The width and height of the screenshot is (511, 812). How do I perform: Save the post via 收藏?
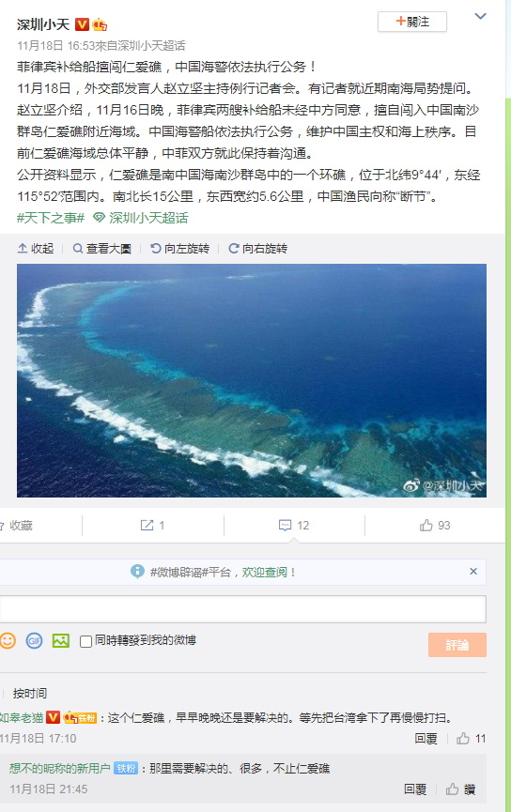(x=17, y=526)
